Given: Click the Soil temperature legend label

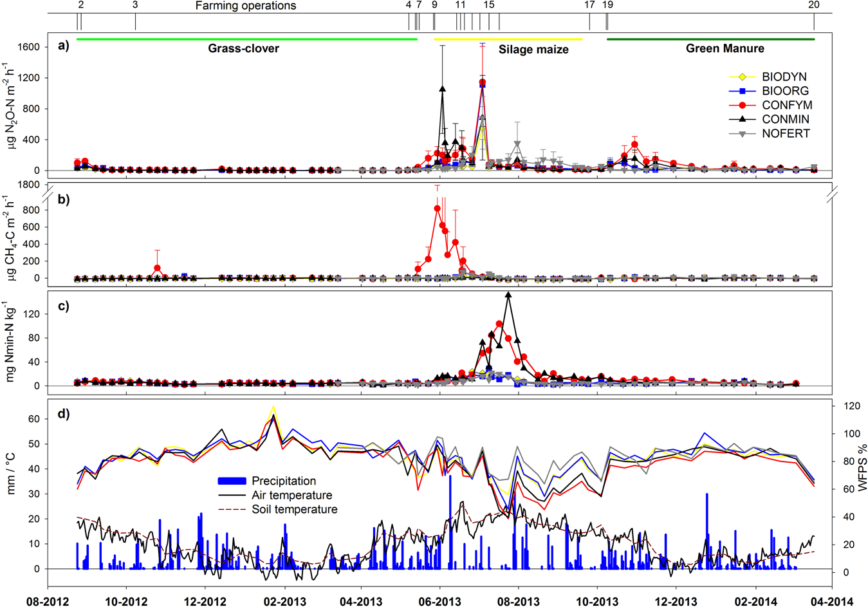Looking at the screenshot, I should [294, 509].
